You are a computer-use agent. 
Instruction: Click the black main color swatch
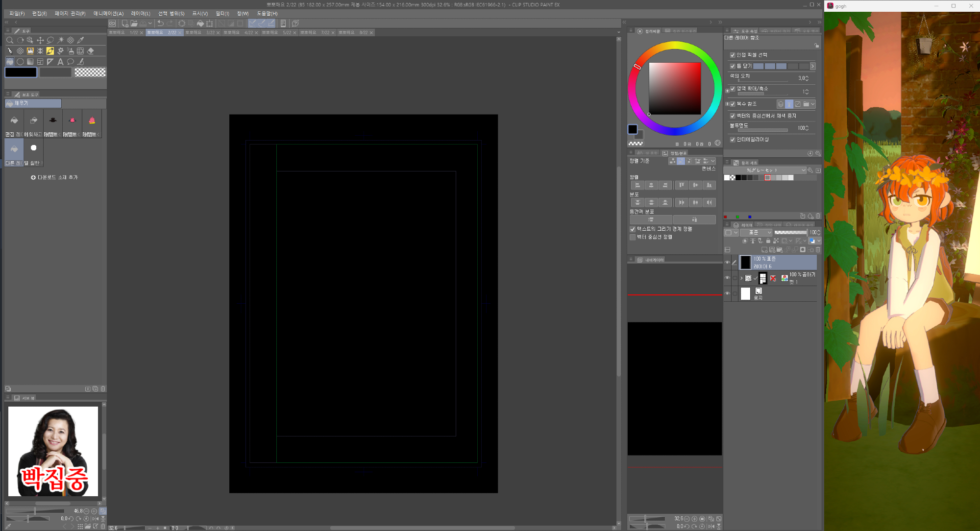[21, 72]
